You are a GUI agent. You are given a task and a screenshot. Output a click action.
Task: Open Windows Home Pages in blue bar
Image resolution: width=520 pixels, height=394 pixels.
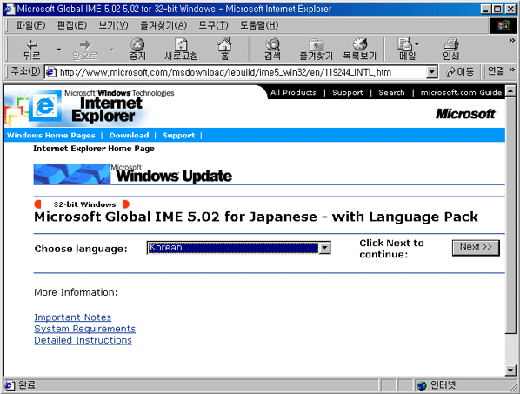pos(51,135)
